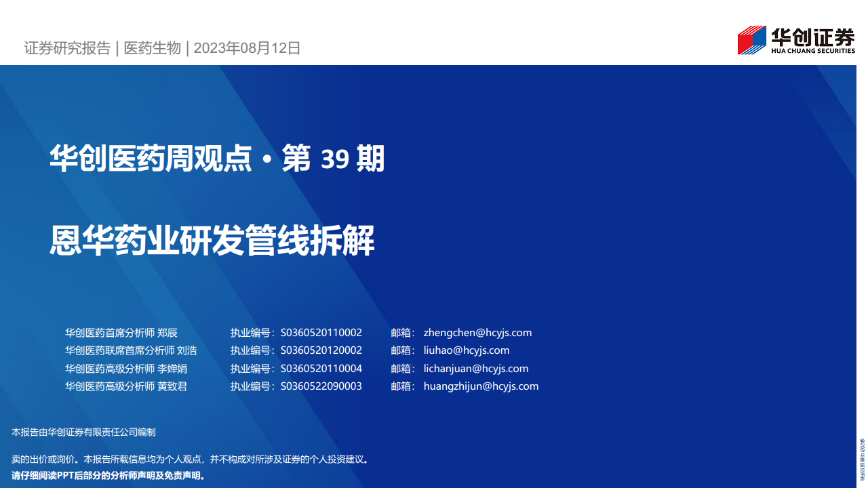
Task: Open email link liuhao@hcyjs.com
Action: 467,350
